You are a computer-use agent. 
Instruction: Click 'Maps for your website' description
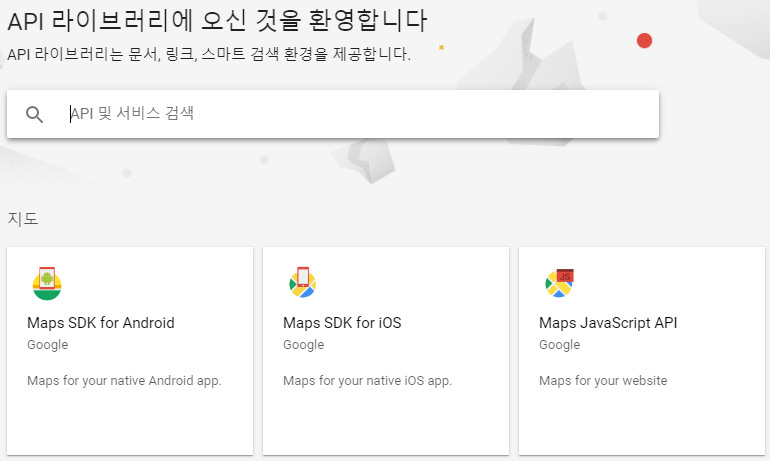click(x=603, y=380)
